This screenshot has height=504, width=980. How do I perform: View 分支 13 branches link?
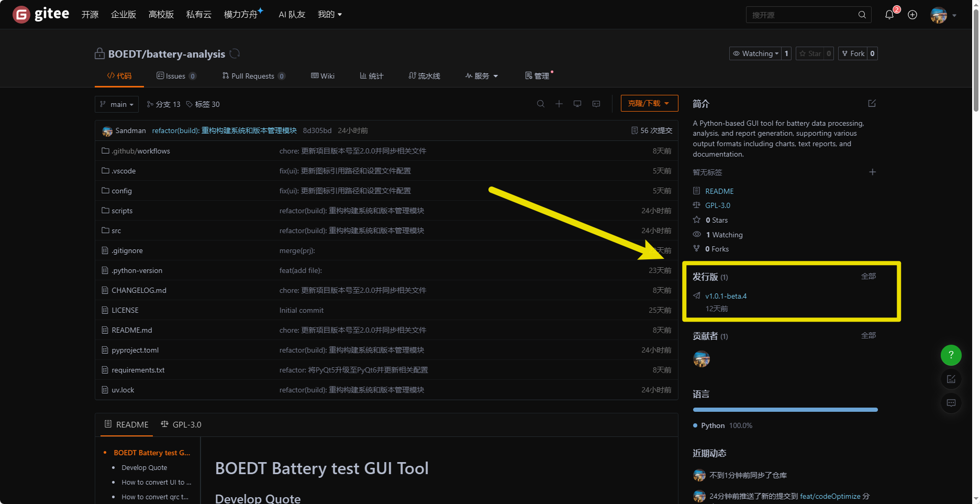[x=164, y=104]
